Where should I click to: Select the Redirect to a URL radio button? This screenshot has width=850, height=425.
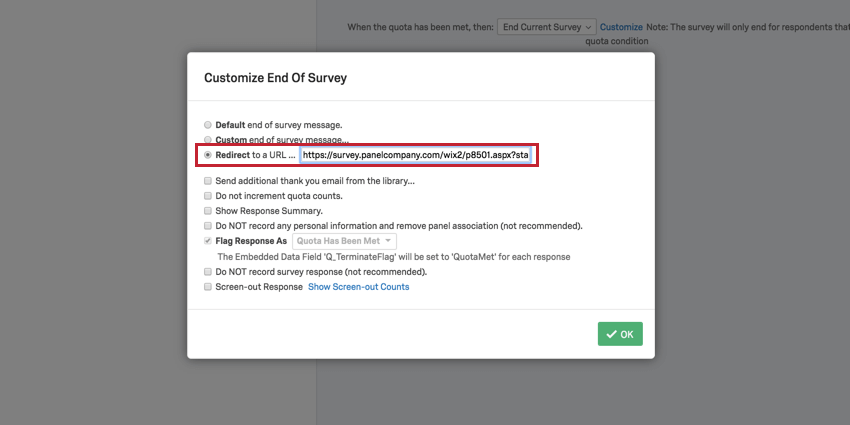(207, 155)
